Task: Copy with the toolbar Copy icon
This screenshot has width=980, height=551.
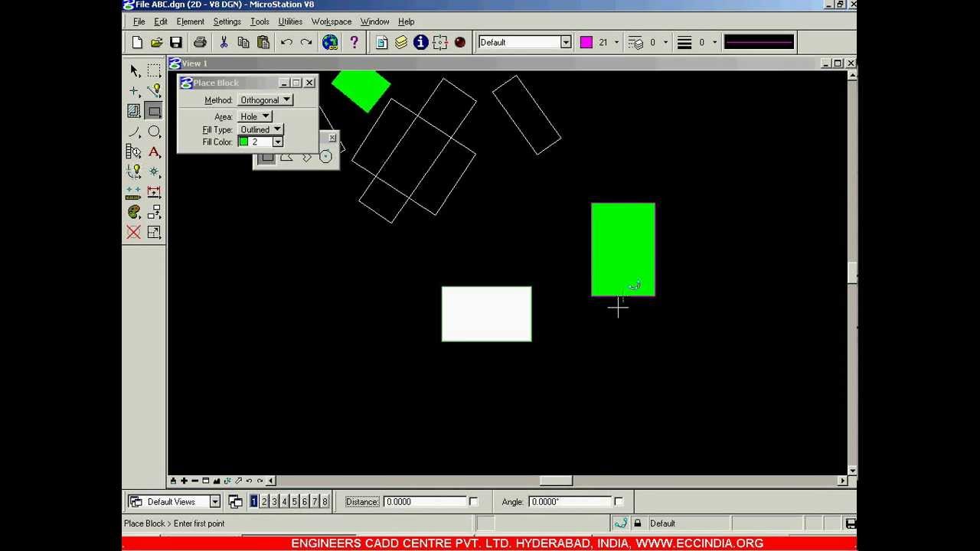Action: pos(243,43)
